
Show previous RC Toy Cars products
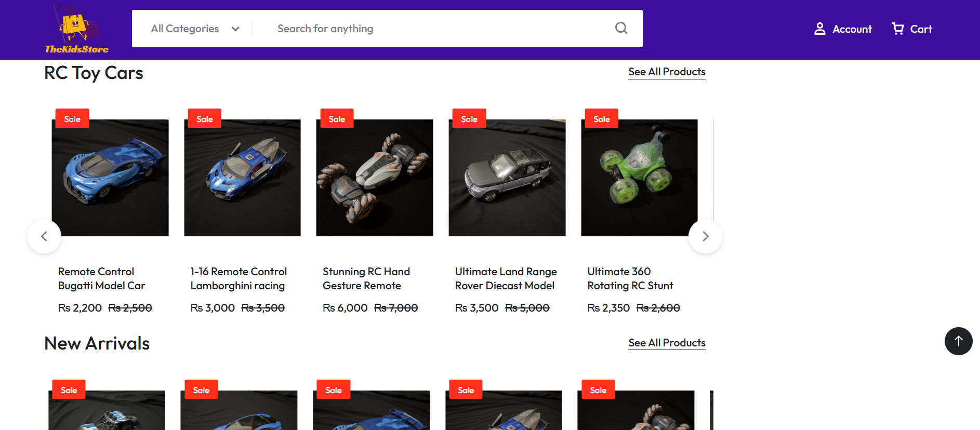[x=44, y=236]
